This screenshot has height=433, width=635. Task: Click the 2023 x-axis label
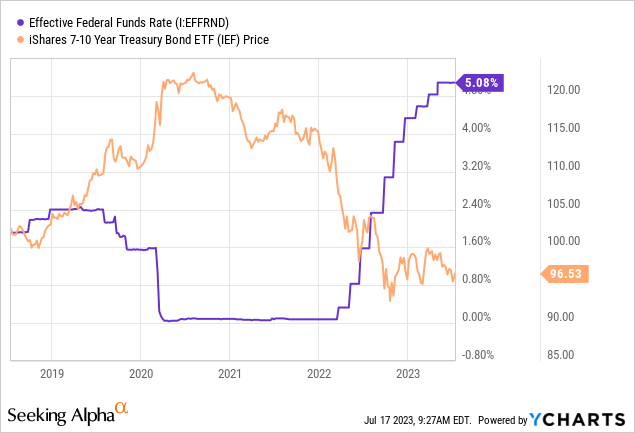(x=407, y=373)
